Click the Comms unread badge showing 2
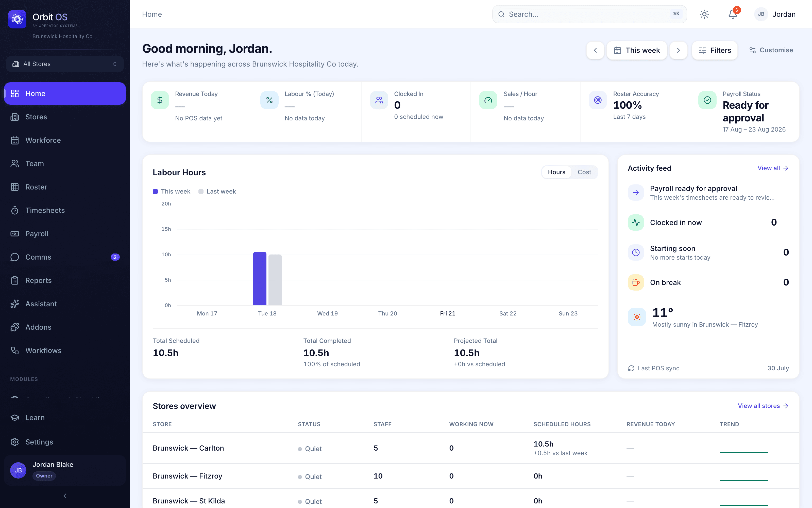 click(115, 257)
